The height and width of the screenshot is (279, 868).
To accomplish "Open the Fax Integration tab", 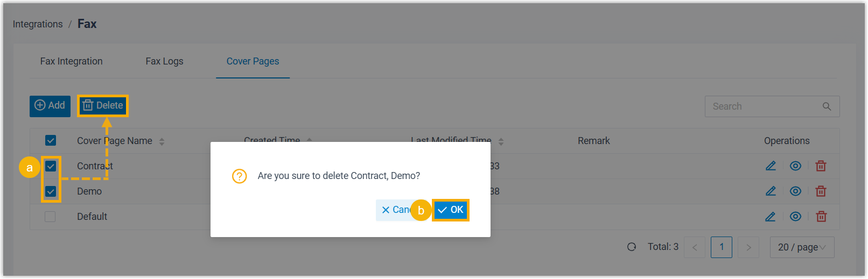I will [x=71, y=61].
